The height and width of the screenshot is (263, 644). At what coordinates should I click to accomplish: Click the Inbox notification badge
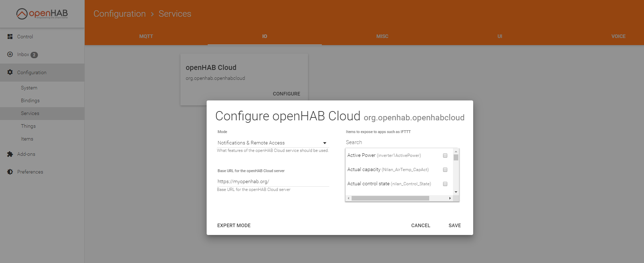pos(34,55)
